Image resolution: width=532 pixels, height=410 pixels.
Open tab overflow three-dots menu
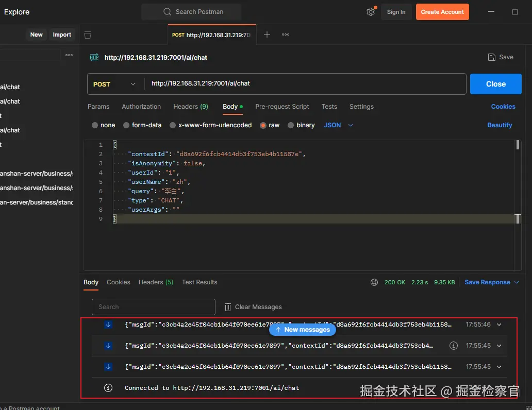click(x=286, y=35)
